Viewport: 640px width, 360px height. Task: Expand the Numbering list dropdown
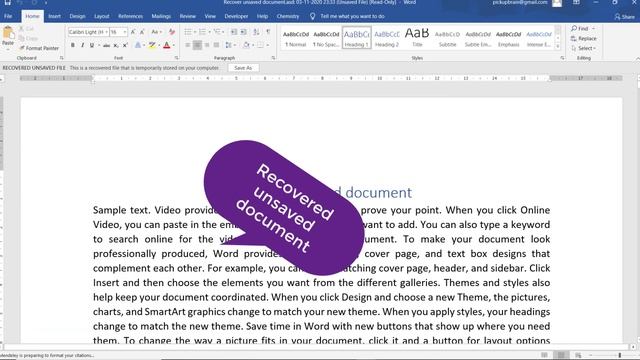(209, 32)
